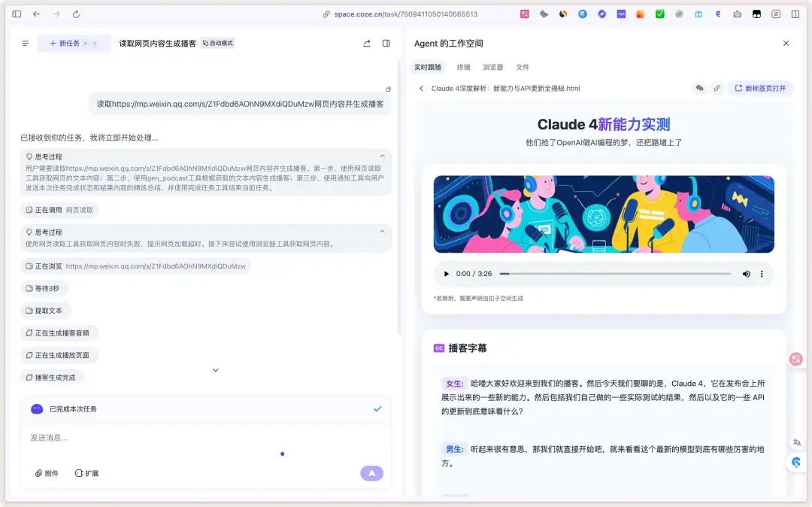812x507 pixels.
Task: Open the floating assistant bubble on right edge
Action: [x=795, y=359]
